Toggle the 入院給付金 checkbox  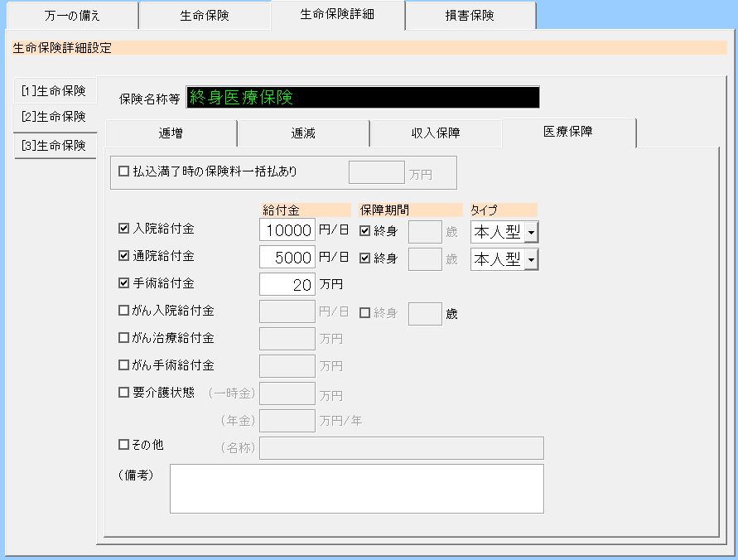124,228
